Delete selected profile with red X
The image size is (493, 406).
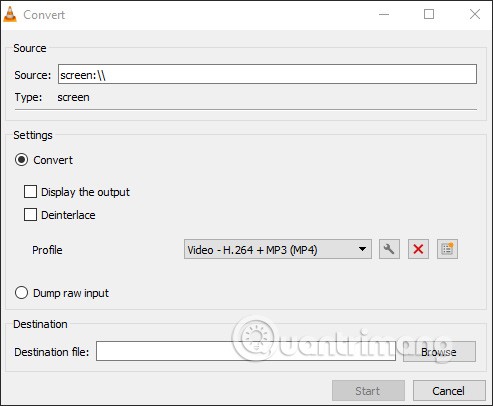click(418, 249)
